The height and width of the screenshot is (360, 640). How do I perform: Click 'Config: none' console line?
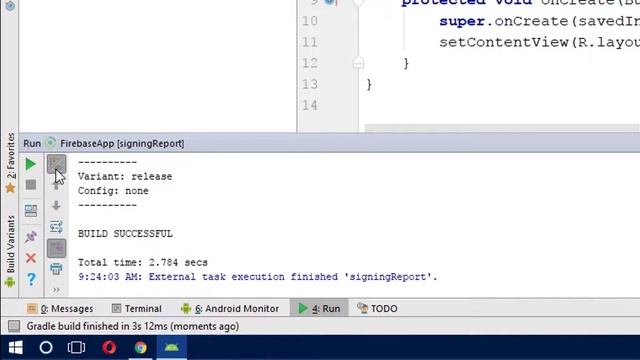pyautogui.click(x=113, y=191)
